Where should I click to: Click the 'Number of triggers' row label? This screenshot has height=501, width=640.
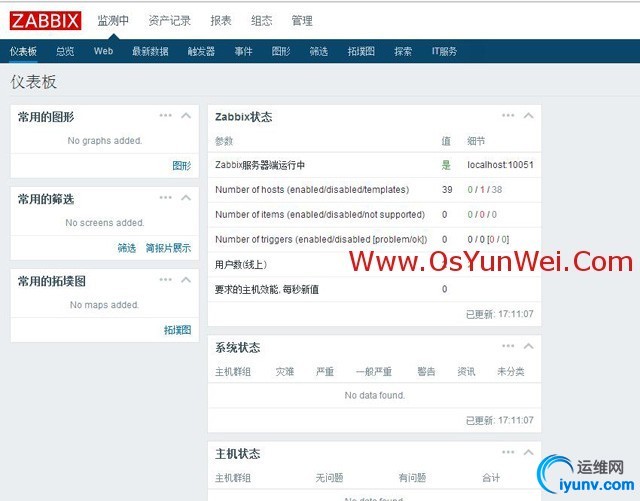321,239
